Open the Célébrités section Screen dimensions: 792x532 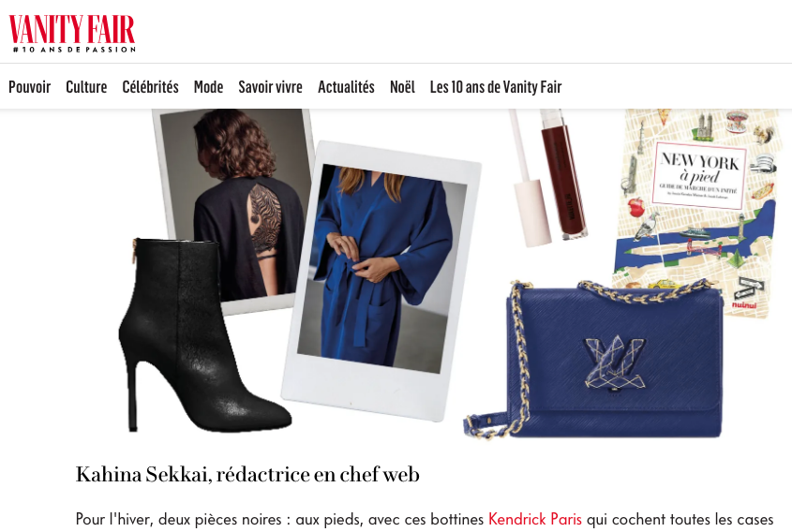tap(151, 87)
